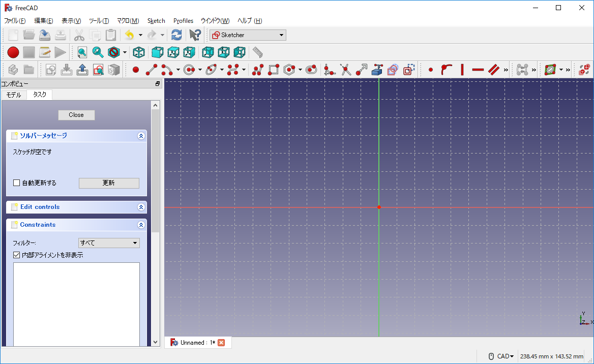Close the Unnamed : 1* document tab
The image size is (594, 364).
coord(221,343)
